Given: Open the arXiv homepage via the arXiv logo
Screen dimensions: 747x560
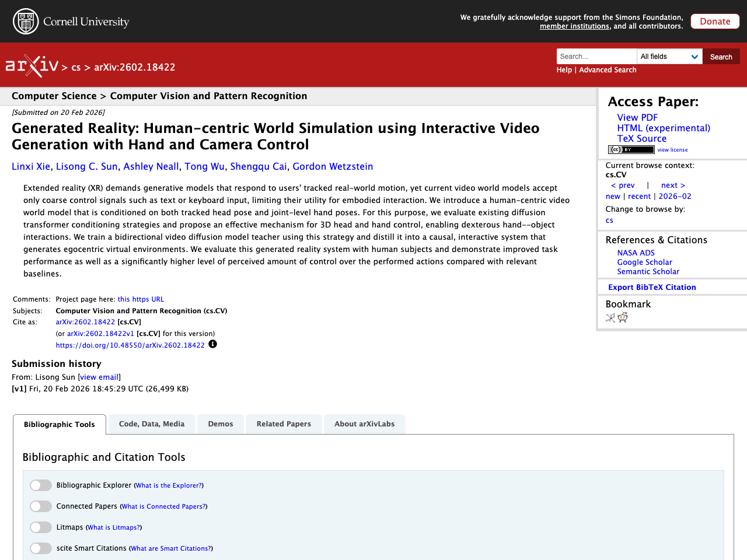Looking at the screenshot, I should pos(32,65).
